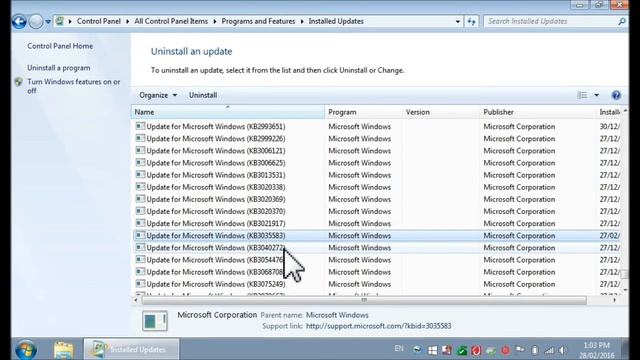Viewport: 640px width, 360px height.
Task: Click the update icon on the KB3068708 row
Action: click(140, 271)
